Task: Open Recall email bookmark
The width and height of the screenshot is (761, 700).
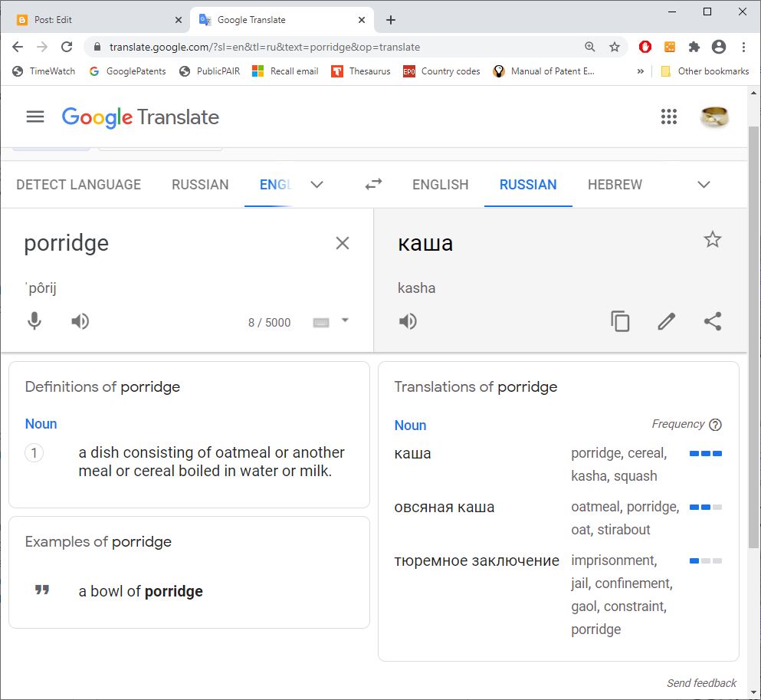Action: click(285, 71)
